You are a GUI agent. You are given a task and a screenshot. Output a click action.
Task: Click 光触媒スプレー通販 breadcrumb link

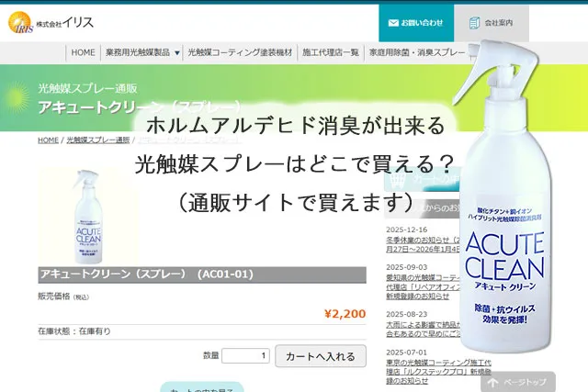click(x=97, y=140)
